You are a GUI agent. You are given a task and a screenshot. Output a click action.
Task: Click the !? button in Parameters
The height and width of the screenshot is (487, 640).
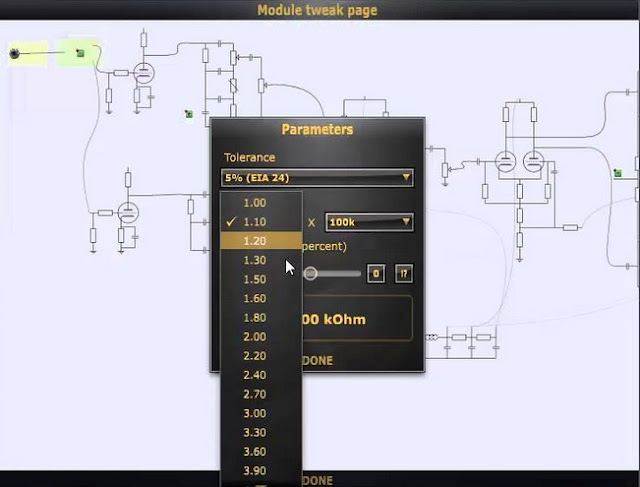tap(404, 274)
